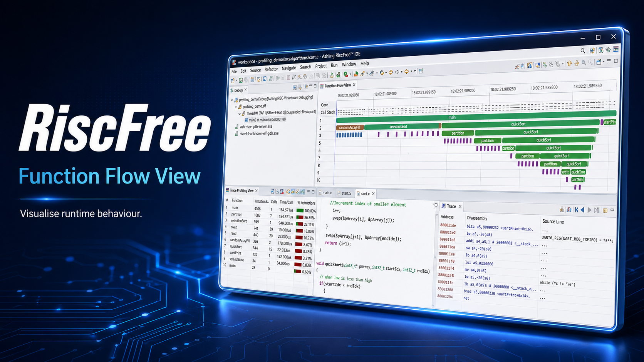Maximize the Trace Profiling View panel
Screen dimensions: 644x362
[x=313, y=192]
